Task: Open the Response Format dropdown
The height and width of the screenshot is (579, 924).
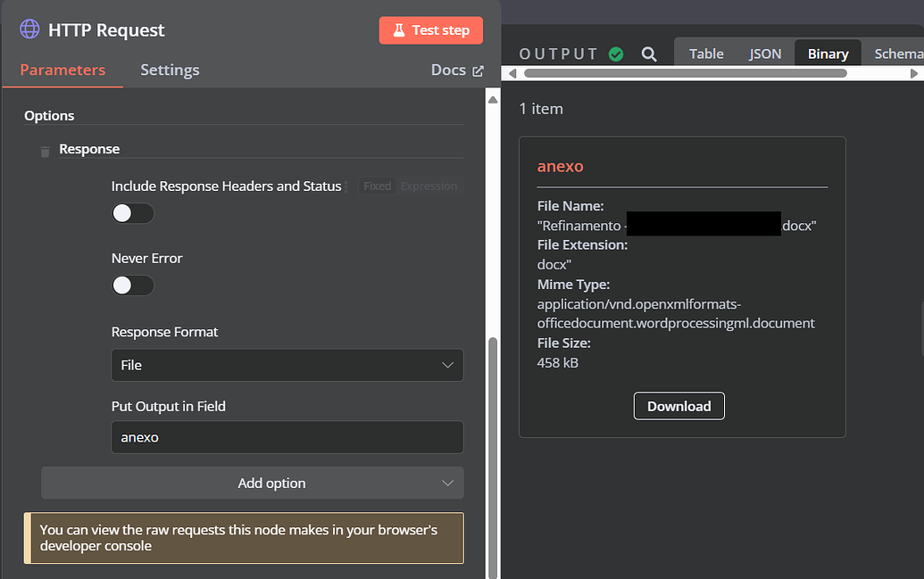Action: coord(287,365)
